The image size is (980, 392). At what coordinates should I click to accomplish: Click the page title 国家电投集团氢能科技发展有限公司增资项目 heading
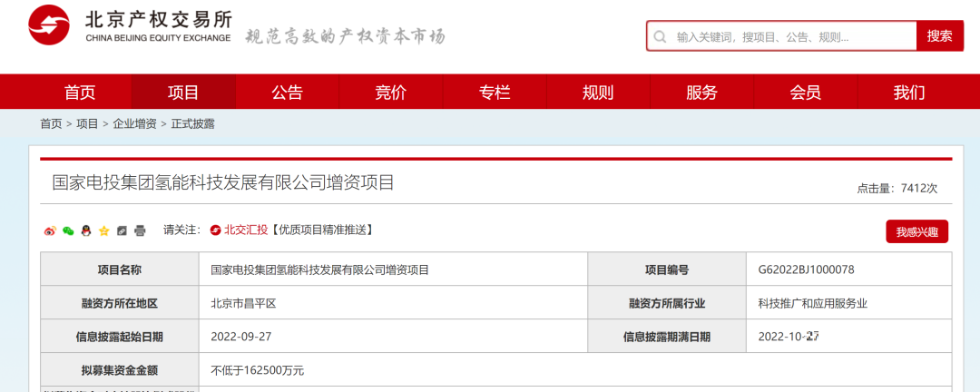(x=223, y=182)
